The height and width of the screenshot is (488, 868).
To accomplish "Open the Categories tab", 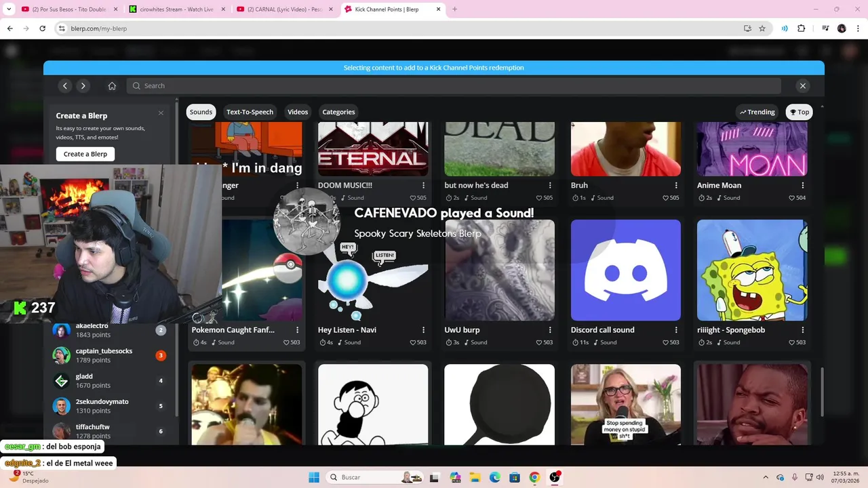I will [338, 112].
